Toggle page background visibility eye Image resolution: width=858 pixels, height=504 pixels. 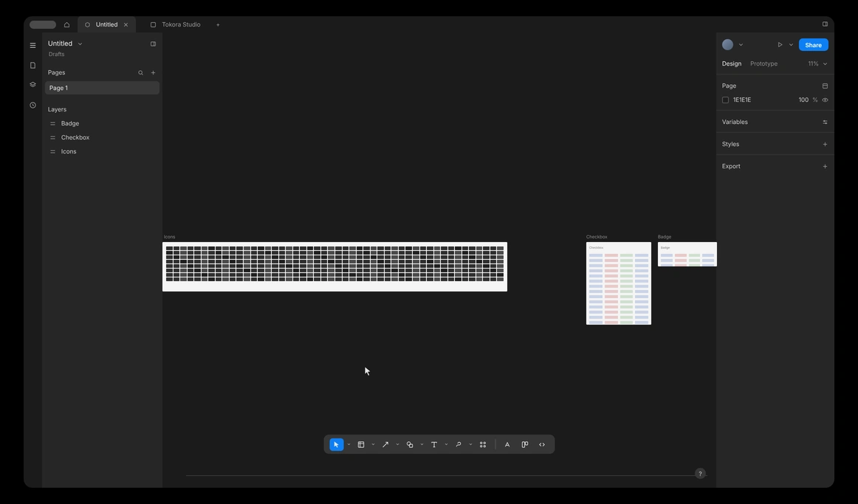(x=826, y=100)
